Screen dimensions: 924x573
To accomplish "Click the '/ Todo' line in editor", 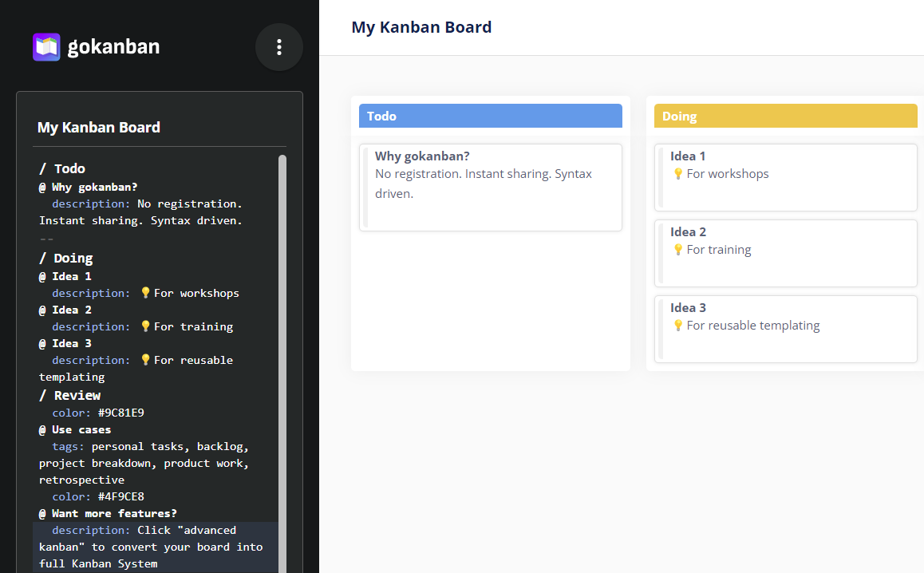I will pyautogui.click(x=62, y=168).
